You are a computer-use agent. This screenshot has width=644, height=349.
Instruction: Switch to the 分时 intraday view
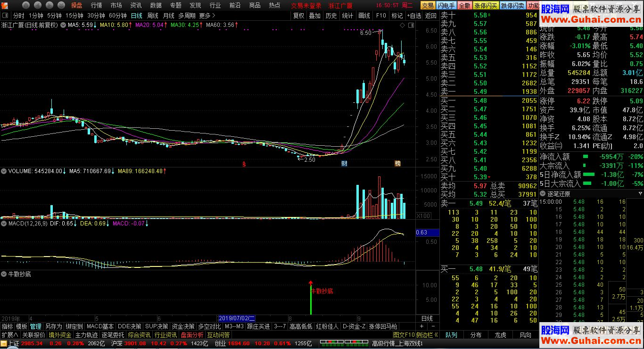18,16
